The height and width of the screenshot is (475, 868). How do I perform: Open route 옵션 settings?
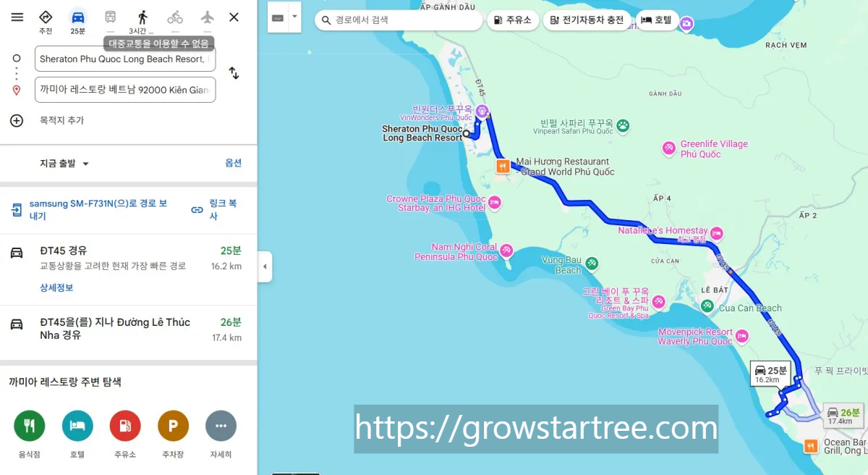pos(233,163)
